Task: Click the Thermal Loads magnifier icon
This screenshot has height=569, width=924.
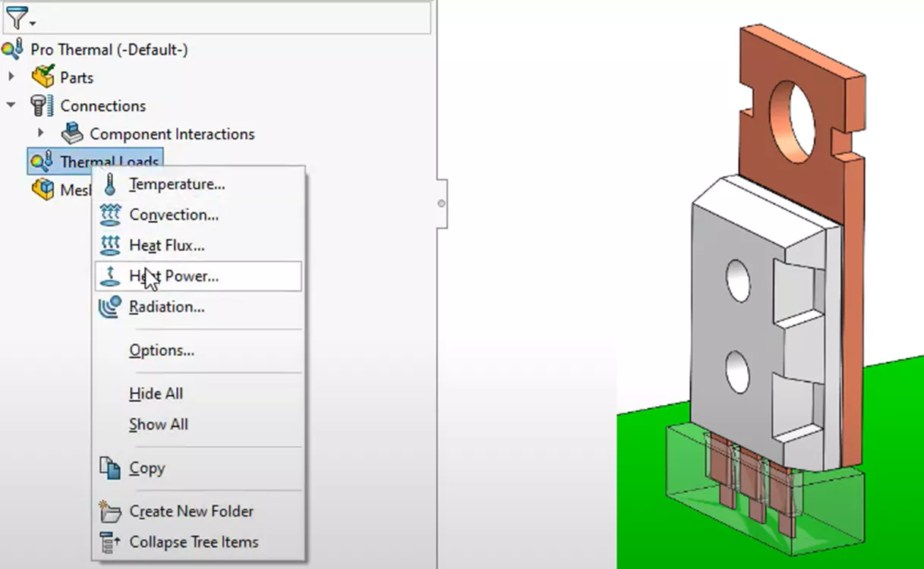Action: click(x=39, y=162)
